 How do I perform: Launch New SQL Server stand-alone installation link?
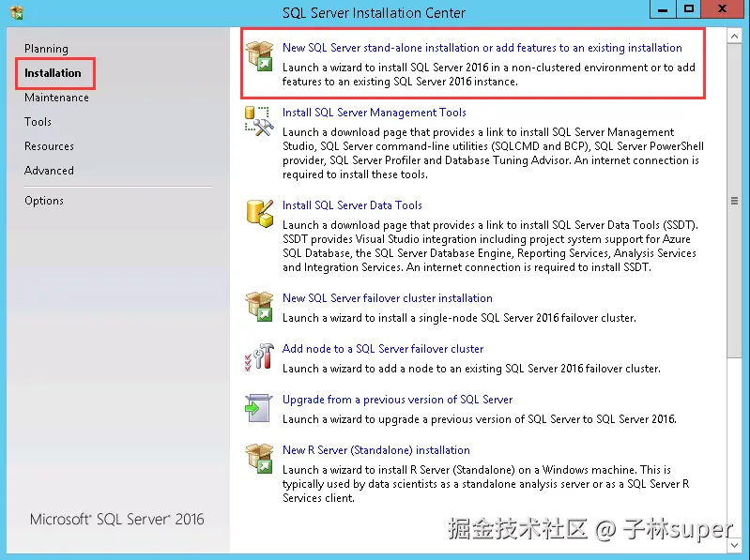pos(482,48)
